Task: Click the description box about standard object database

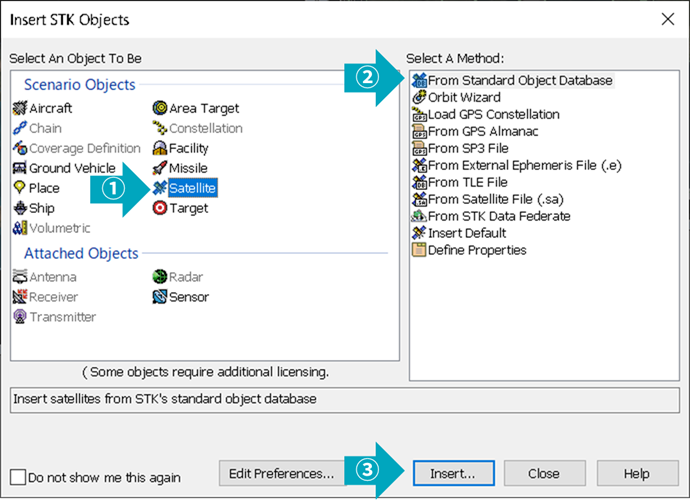Action: 345,400
